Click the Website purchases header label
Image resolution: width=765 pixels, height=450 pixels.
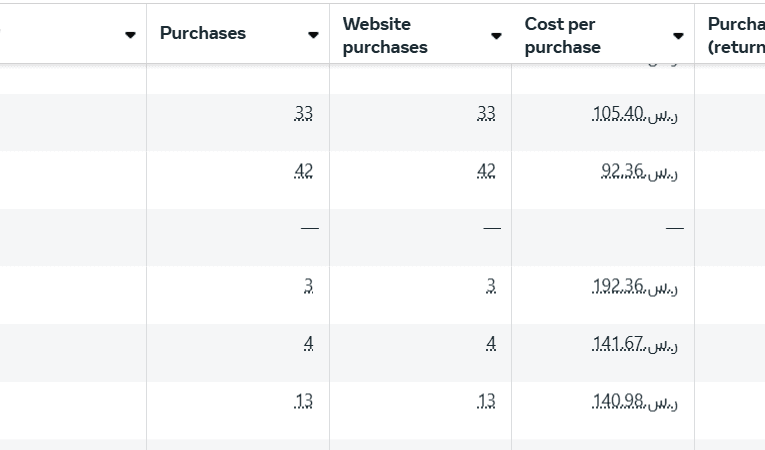pyautogui.click(x=385, y=35)
